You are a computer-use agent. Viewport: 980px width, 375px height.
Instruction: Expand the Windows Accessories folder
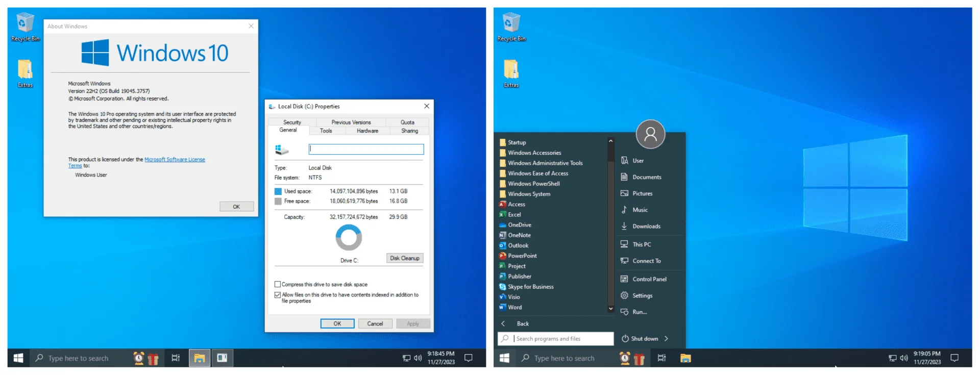(530, 153)
